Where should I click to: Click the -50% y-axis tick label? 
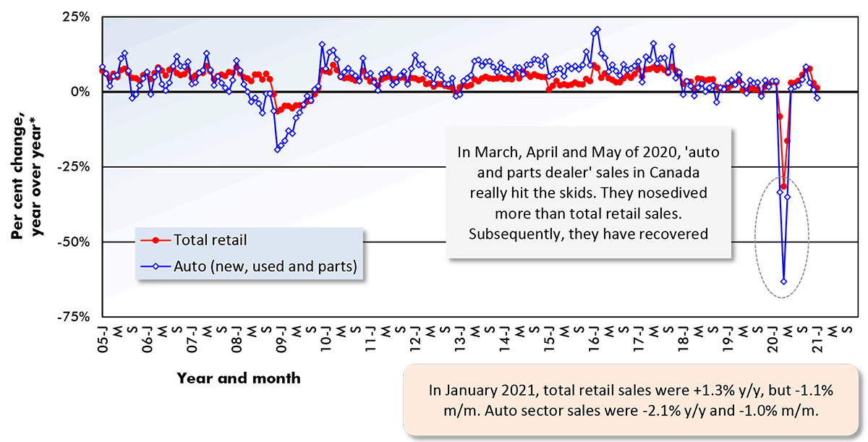pyautogui.click(x=72, y=242)
